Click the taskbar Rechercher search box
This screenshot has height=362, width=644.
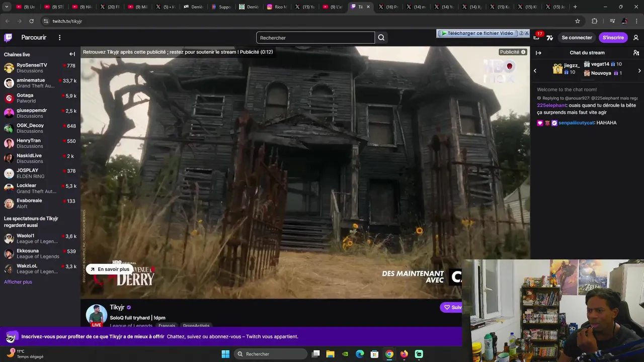(271, 354)
